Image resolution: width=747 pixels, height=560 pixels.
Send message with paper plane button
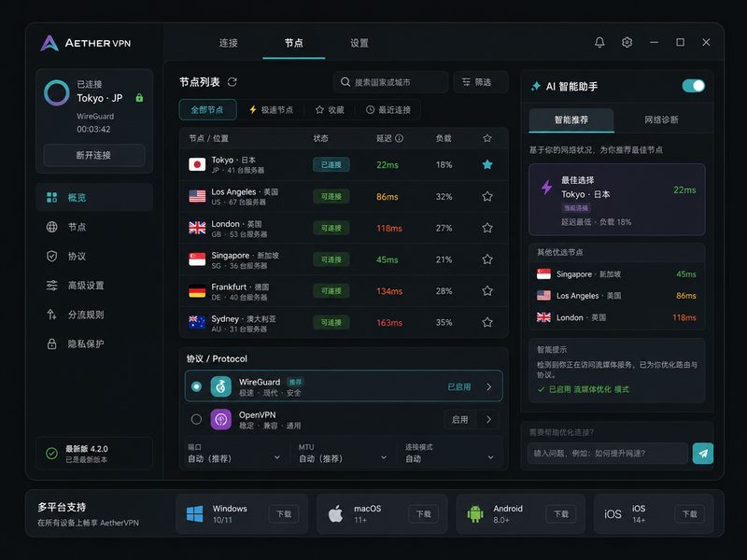(x=703, y=454)
